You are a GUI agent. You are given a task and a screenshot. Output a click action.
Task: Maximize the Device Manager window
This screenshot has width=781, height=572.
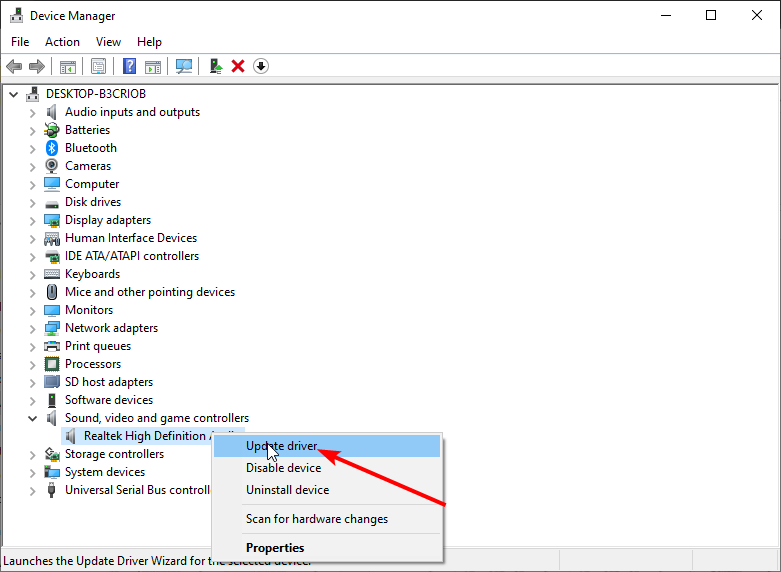[x=711, y=15]
